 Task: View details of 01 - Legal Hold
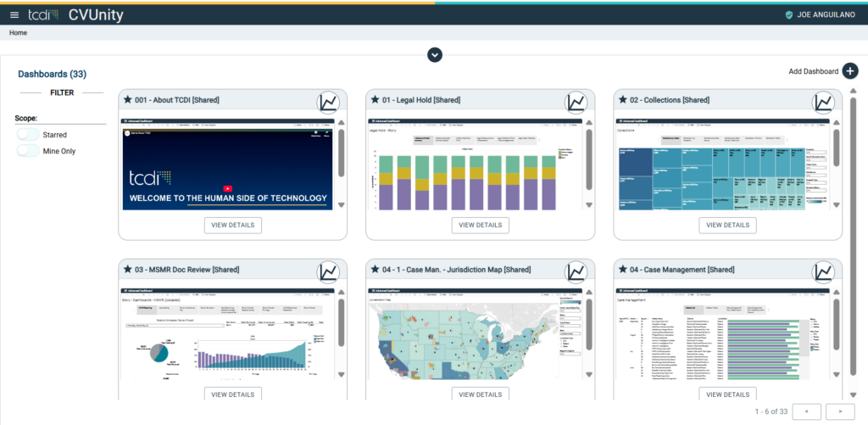coord(480,225)
